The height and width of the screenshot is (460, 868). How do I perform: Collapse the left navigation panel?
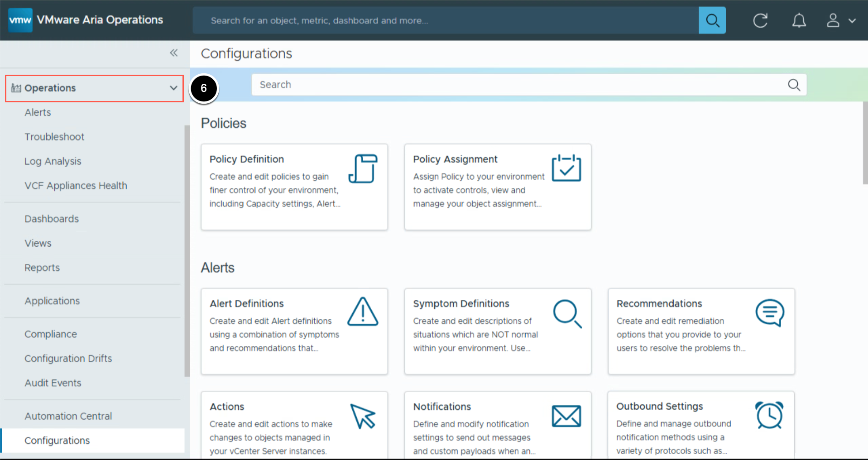174,53
